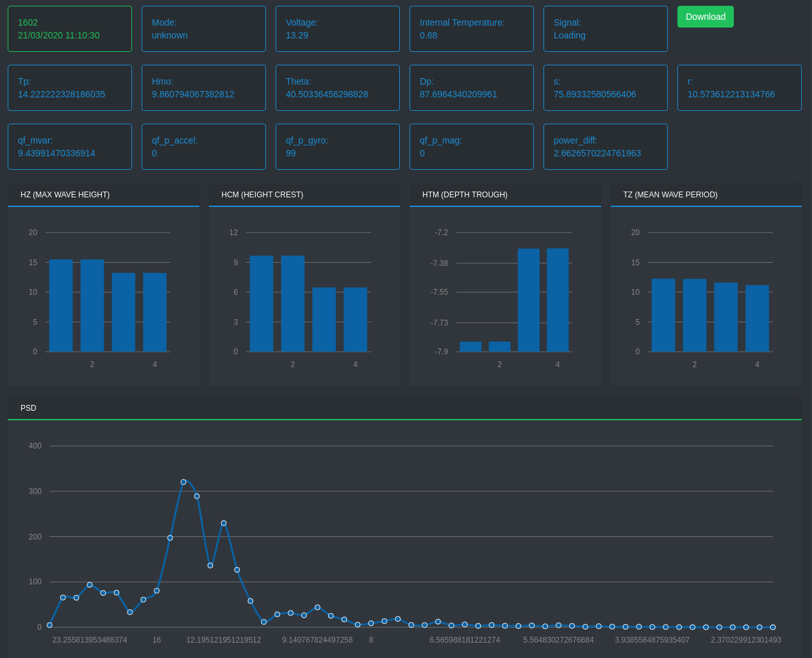This screenshot has width=812, height=658.
Task: Select the 1602 timestamp card
Action: click(70, 29)
